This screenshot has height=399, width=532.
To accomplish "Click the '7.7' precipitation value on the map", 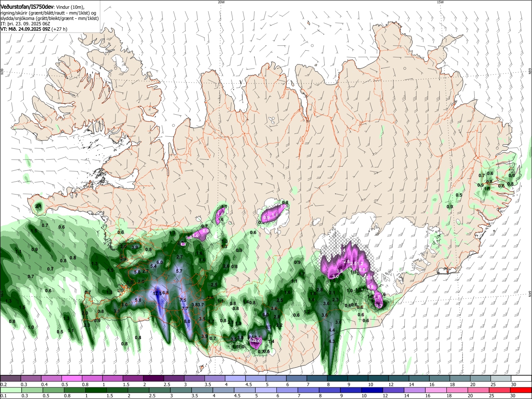I will point(185,308).
